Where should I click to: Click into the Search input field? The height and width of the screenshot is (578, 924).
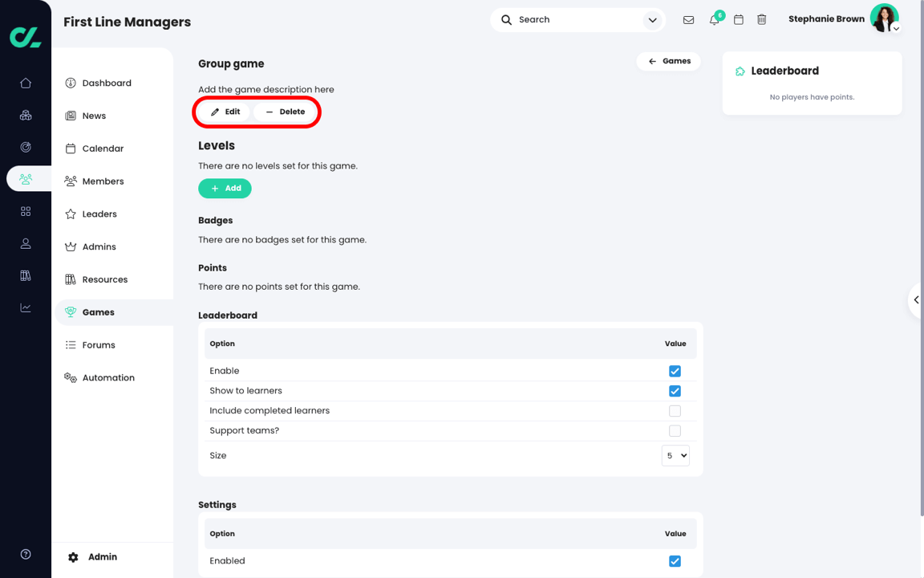(x=579, y=20)
